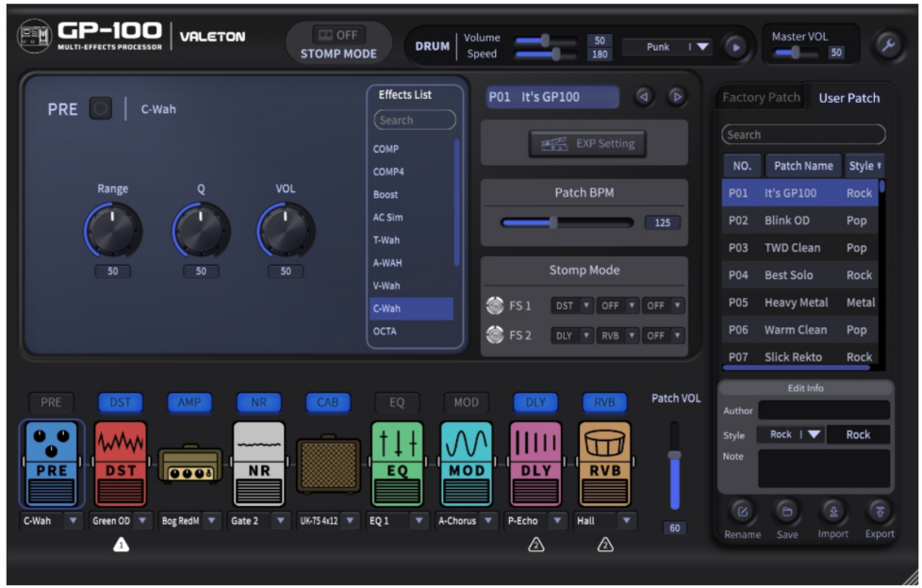Select the speaker cabinet in the chain
The width and height of the screenshot is (922, 588).
(x=328, y=465)
